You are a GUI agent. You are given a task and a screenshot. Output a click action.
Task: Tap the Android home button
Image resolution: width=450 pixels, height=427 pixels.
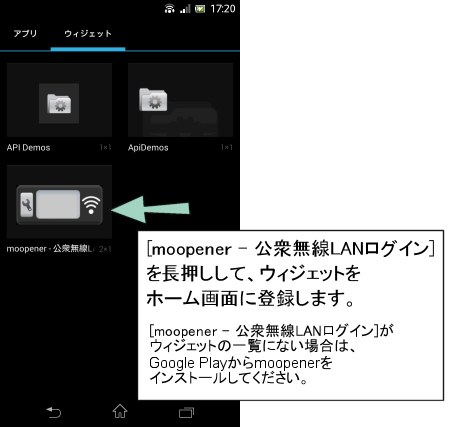tap(120, 411)
